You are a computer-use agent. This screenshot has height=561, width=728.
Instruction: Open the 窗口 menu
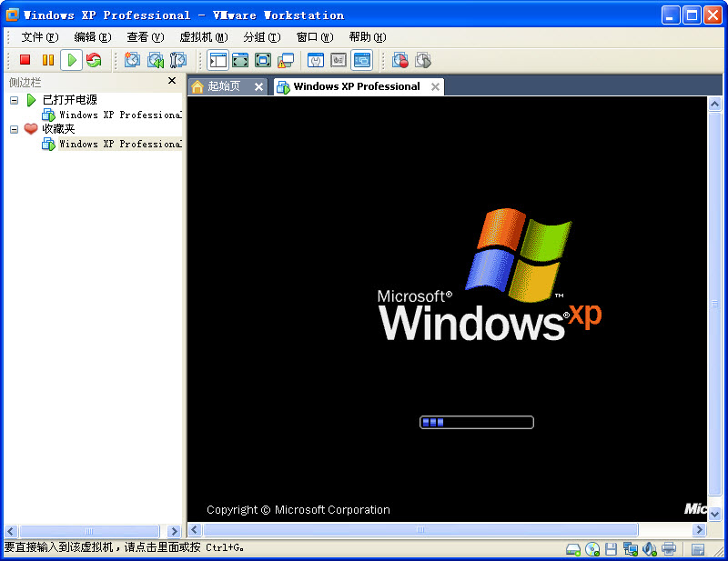pos(314,37)
